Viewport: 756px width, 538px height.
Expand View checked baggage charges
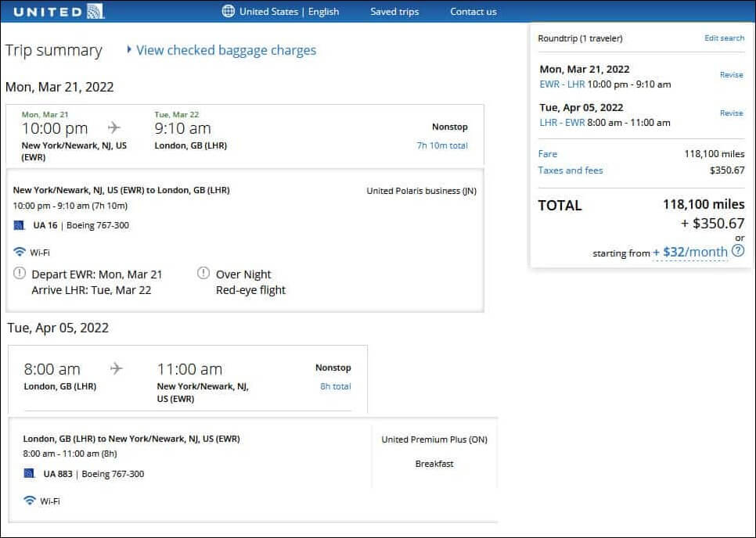point(226,50)
